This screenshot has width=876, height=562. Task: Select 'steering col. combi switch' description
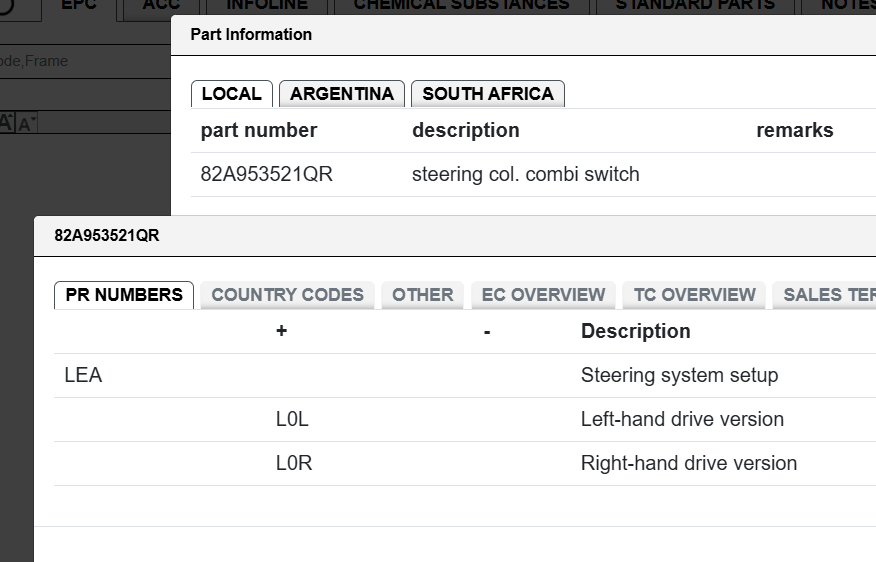526,174
